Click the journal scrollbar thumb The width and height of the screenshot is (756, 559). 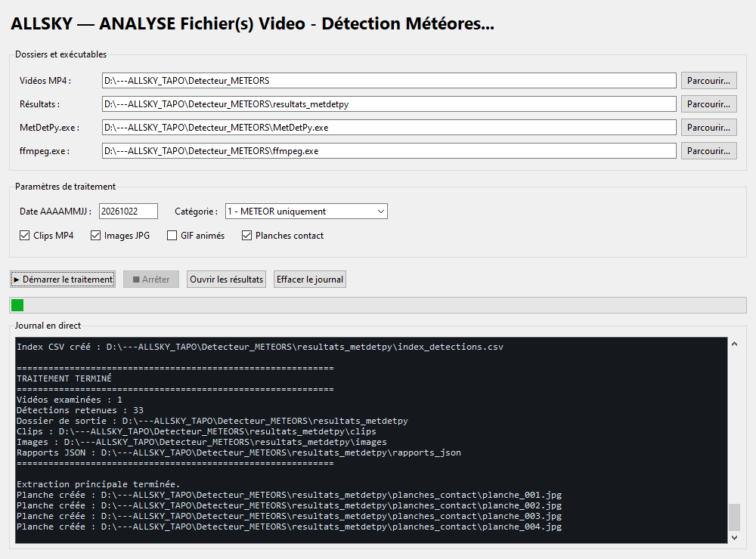point(734,517)
